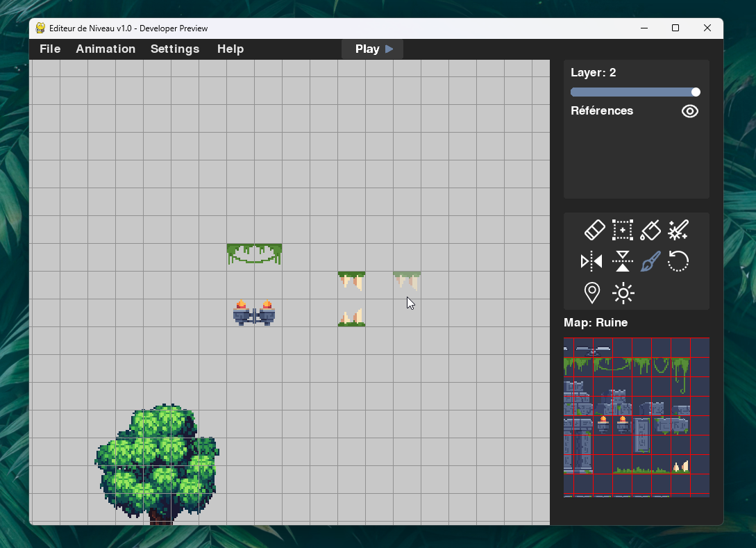Click the twin flaming brazier tile on the canvas
The image size is (756, 548).
click(254, 313)
